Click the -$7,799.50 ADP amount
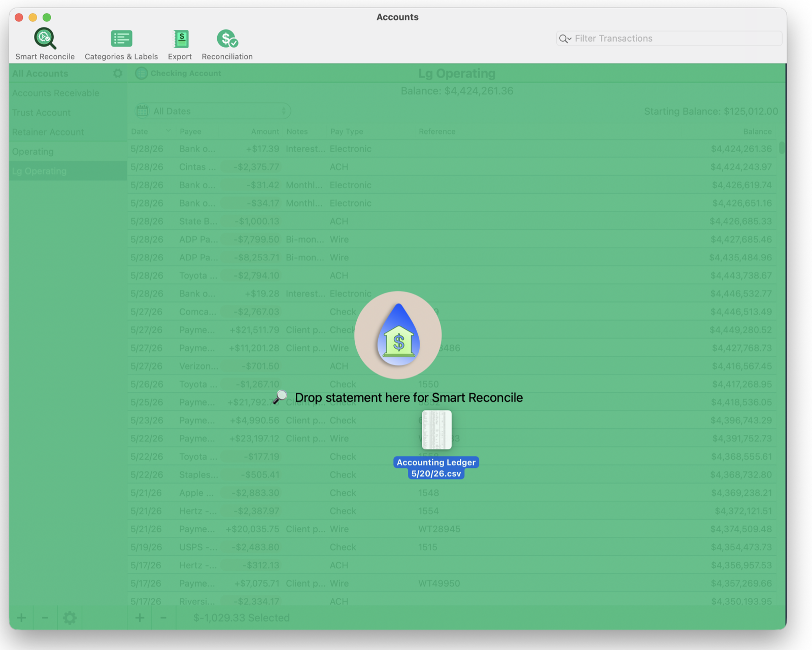This screenshot has height=650, width=812. 256,240
